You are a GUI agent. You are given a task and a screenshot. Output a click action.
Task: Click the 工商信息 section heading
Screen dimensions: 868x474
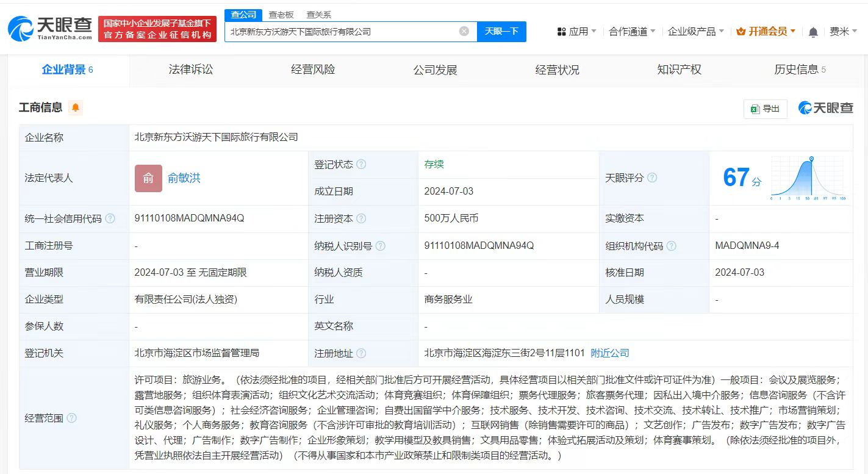(41, 107)
